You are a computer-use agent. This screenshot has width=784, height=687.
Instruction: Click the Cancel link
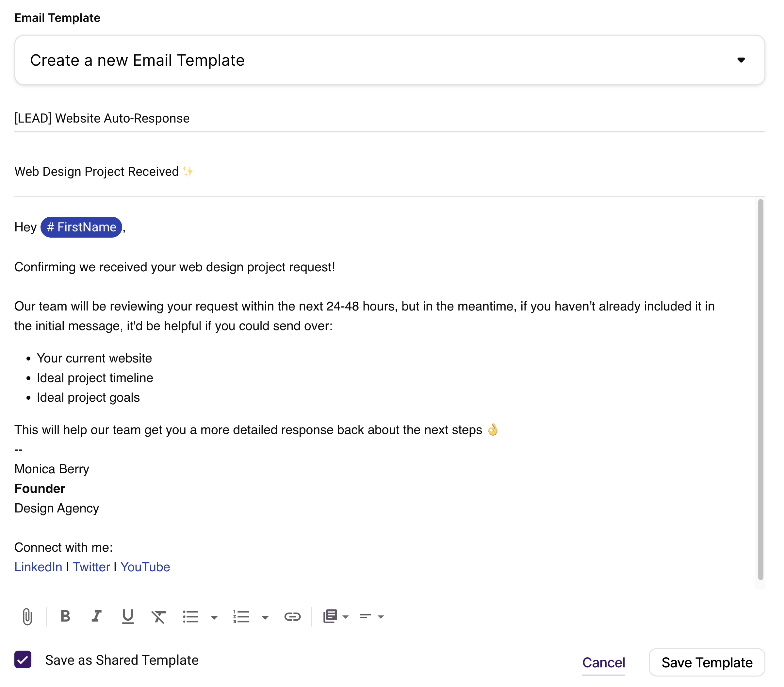604,662
